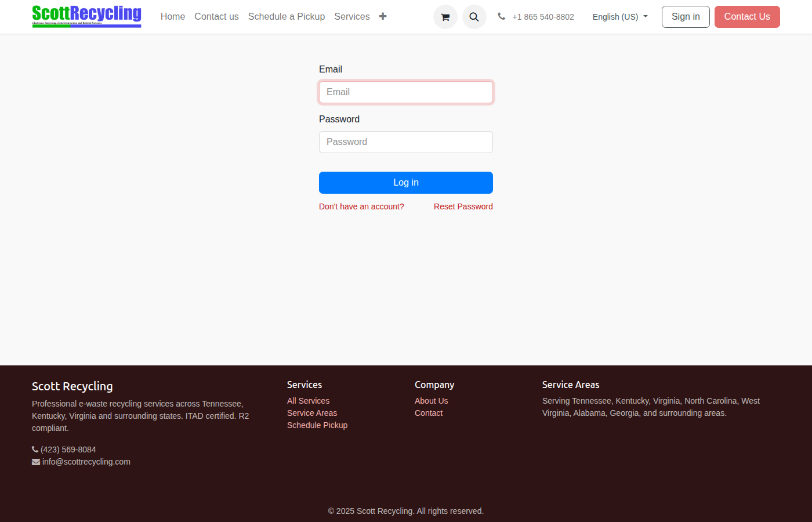This screenshot has width=812, height=522.
Task: Open Contact footer link under Company
Action: (x=429, y=413)
